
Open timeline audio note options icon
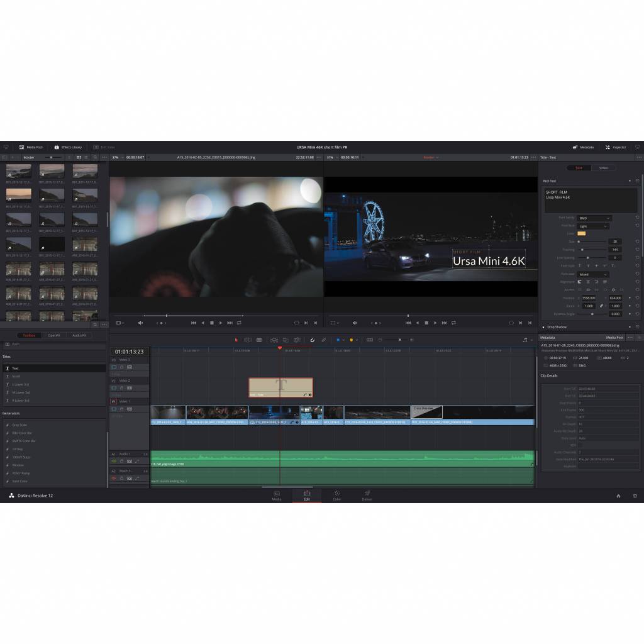[525, 340]
